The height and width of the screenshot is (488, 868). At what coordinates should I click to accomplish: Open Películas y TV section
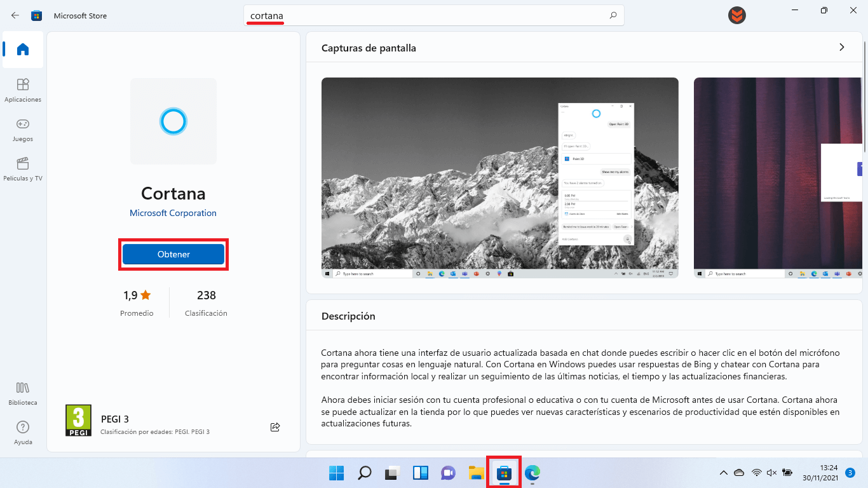click(x=23, y=168)
